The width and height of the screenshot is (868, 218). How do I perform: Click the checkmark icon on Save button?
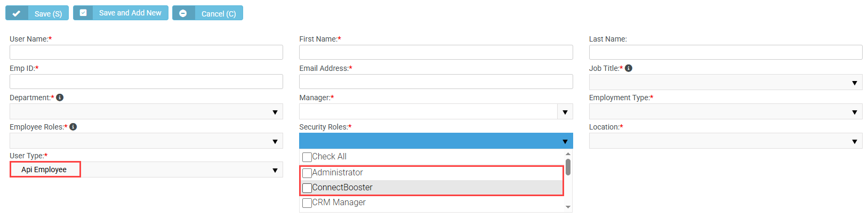[x=17, y=13]
